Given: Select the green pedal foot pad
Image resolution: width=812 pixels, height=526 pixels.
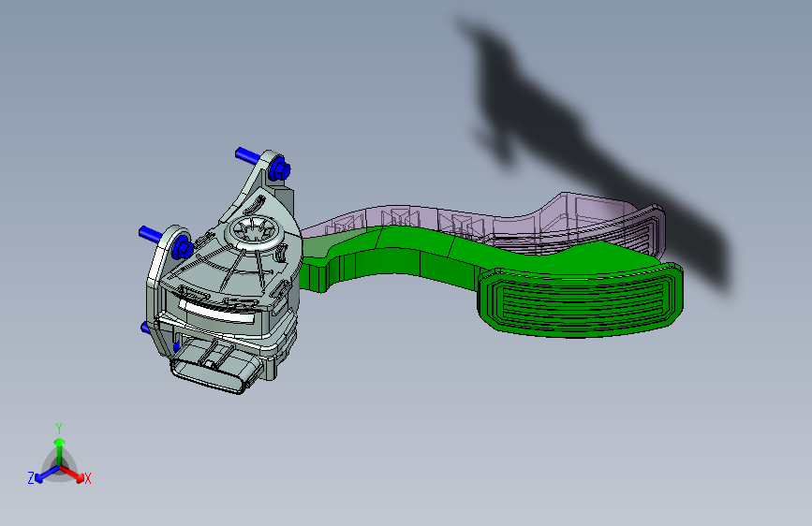Looking at the screenshot, I should click(x=580, y=300).
